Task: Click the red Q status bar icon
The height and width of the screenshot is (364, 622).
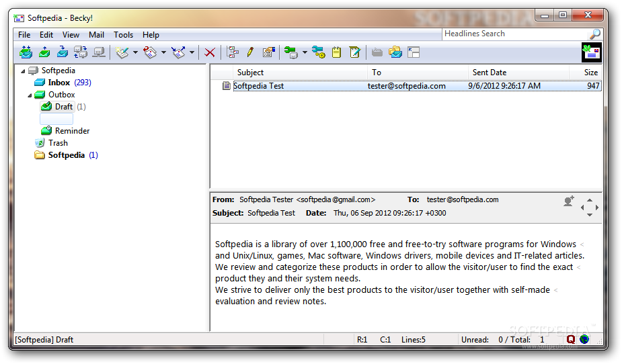Action: (x=571, y=340)
